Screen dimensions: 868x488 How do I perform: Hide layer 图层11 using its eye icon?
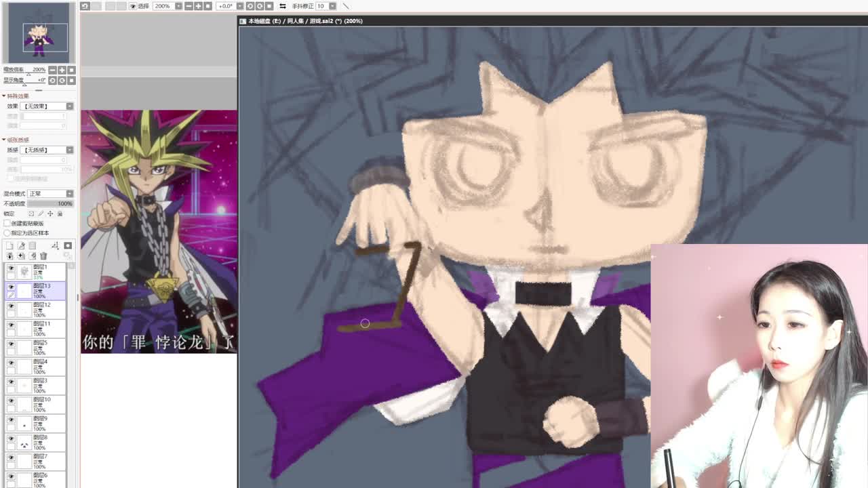pyautogui.click(x=11, y=325)
